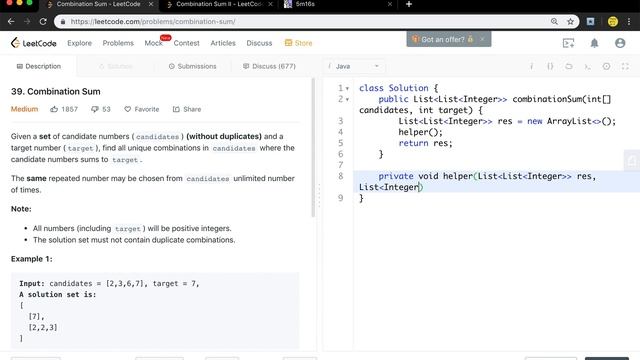Select the Description tab
640x360 pixels.
39,66
